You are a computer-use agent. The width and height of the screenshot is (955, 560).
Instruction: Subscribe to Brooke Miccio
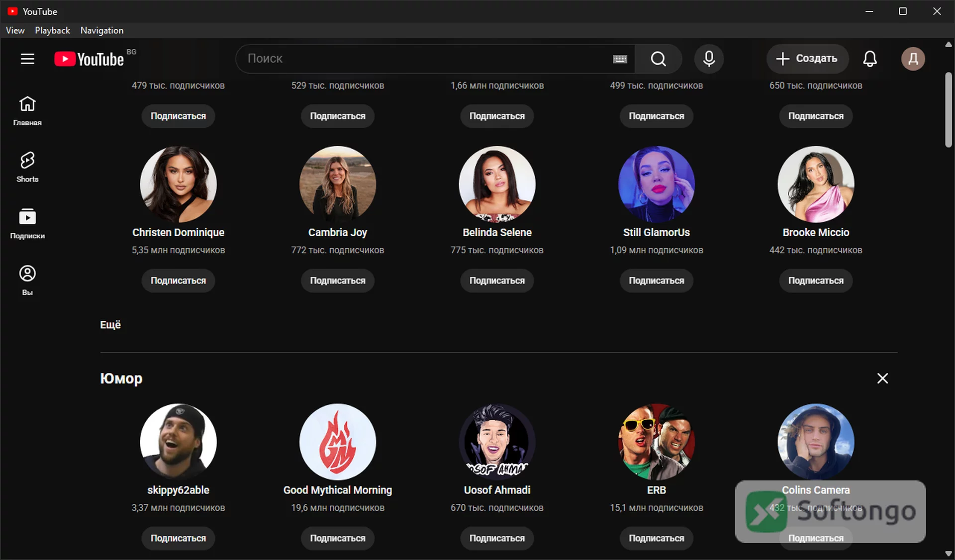tap(816, 280)
